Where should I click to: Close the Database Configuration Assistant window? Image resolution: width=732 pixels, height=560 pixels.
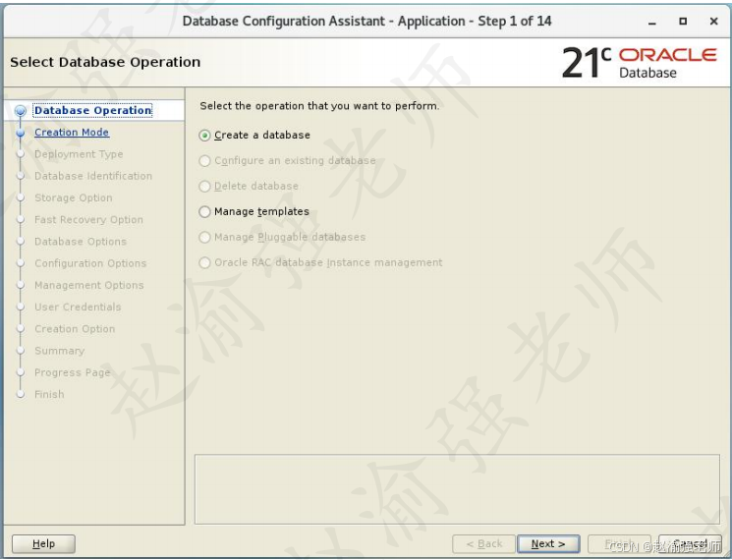click(713, 22)
